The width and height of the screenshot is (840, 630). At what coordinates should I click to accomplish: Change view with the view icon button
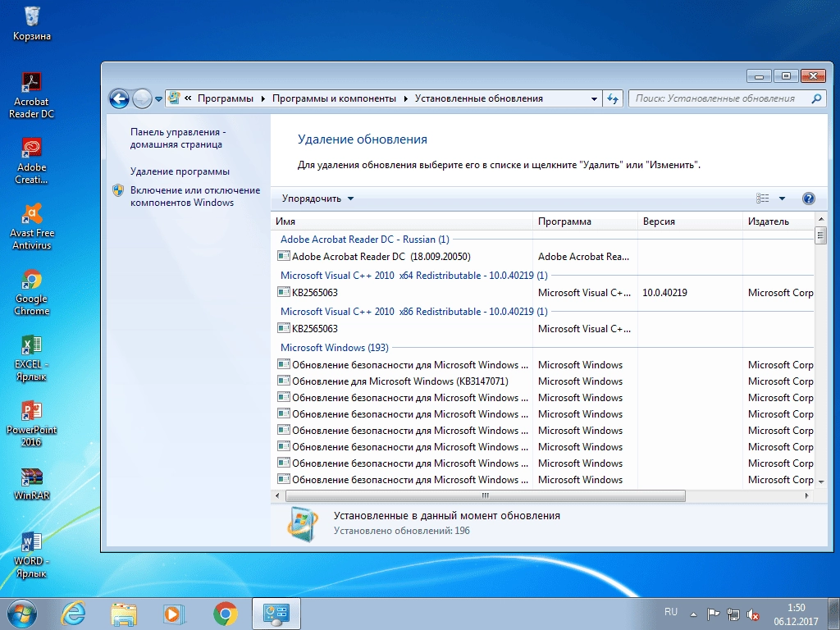coord(762,199)
